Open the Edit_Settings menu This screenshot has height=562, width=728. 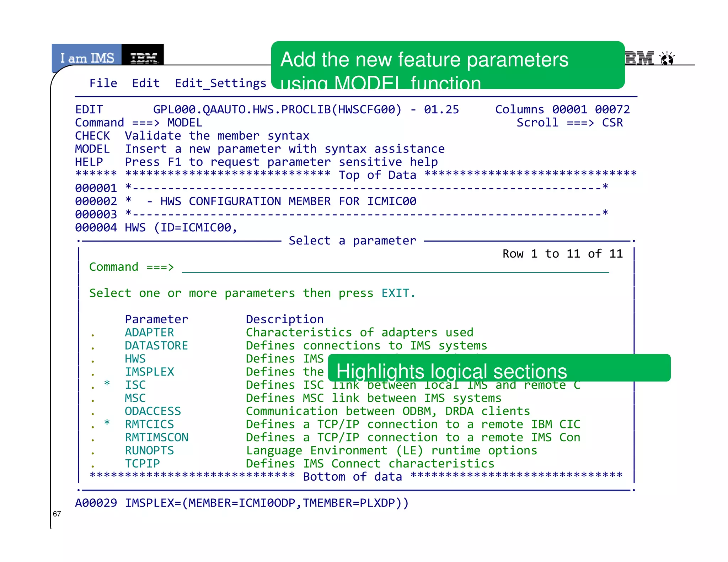coord(220,83)
